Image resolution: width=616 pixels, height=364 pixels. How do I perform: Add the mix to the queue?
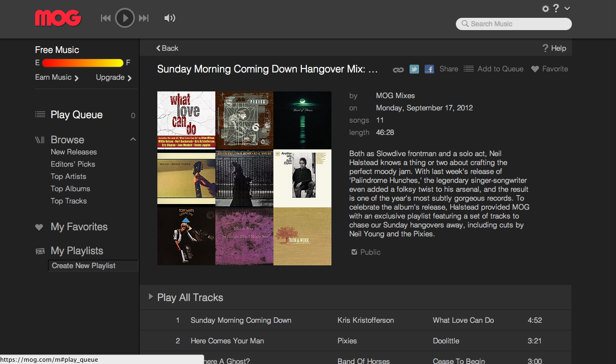point(493,69)
